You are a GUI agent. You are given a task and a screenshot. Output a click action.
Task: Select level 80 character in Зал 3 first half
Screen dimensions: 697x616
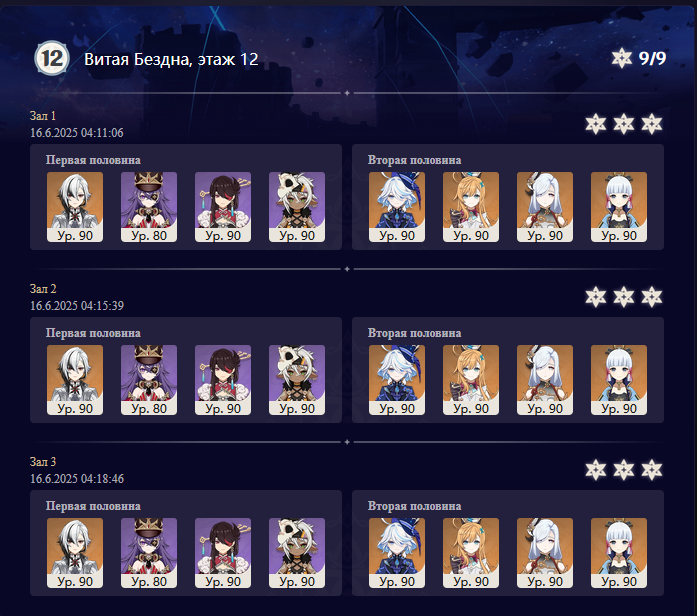pyautogui.click(x=149, y=553)
